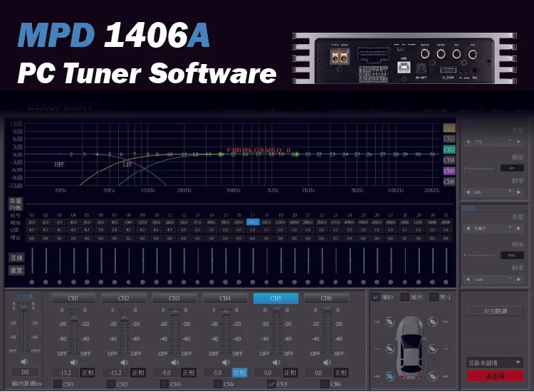Click CH1 gain value field showing -13.2
Viewport: 534px width, 392px height.
pyautogui.click(x=66, y=373)
